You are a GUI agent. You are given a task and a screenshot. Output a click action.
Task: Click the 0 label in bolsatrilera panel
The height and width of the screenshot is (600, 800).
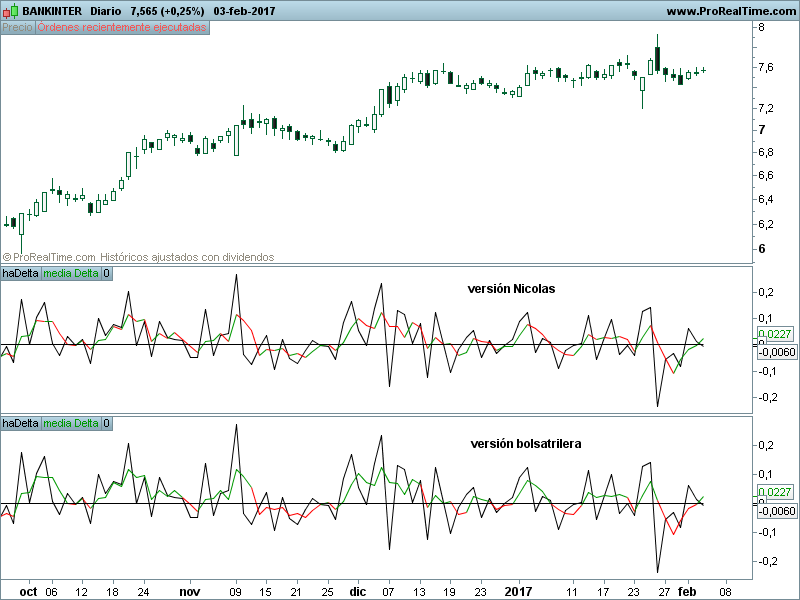[106, 423]
